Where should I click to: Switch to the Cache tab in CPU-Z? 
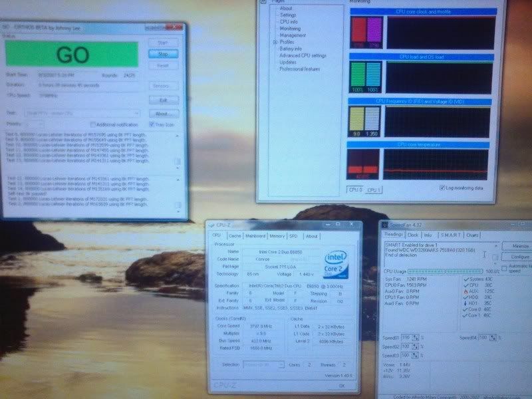click(235, 236)
